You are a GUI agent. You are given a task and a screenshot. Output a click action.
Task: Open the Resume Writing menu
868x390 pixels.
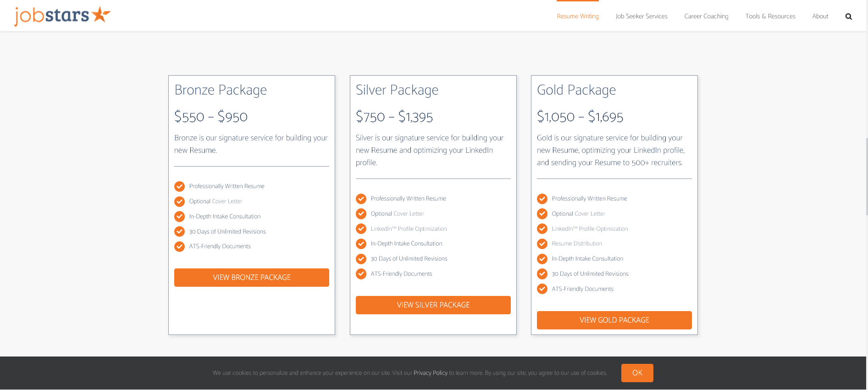(x=578, y=16)
